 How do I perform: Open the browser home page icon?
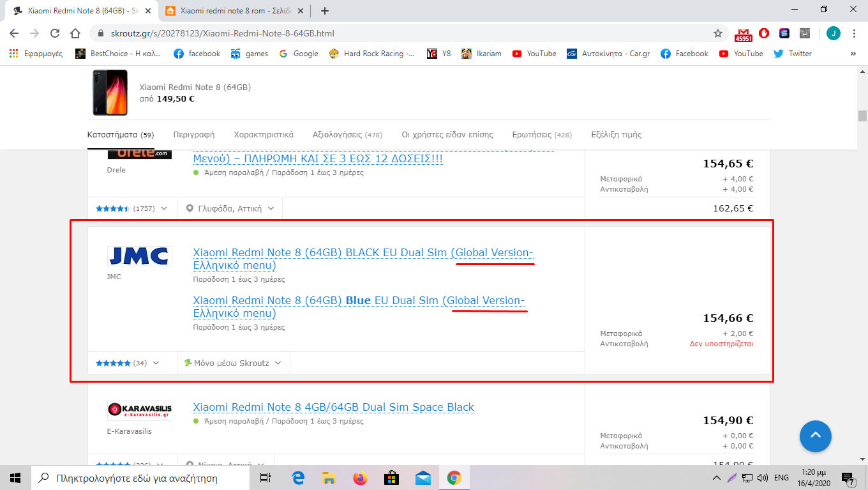(75, 33)
